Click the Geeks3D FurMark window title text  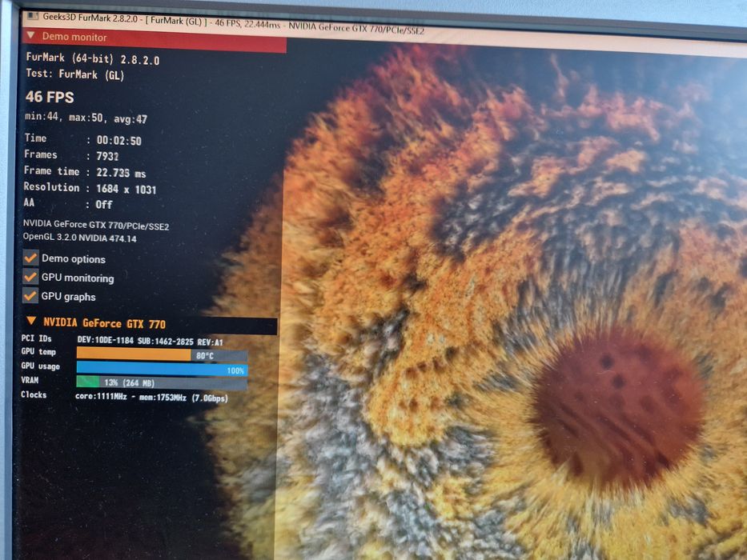pyautogui.click(x=234, y=25)
